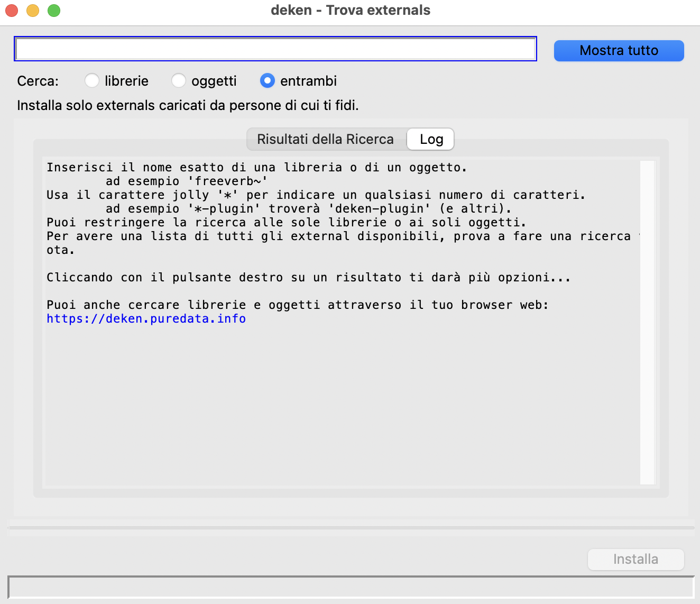The width and height of the screenshot is (700, 604).
Task: Switch to Risultati della Ricerca tab
Action: click(326, 139)
